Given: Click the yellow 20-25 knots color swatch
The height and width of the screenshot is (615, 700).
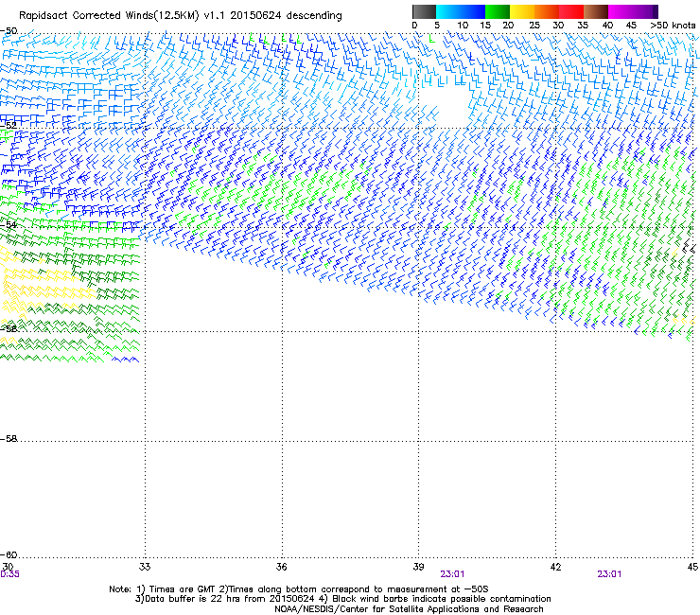Looking at the screenshot, I should pyautogui.click(x=522, y=11).
